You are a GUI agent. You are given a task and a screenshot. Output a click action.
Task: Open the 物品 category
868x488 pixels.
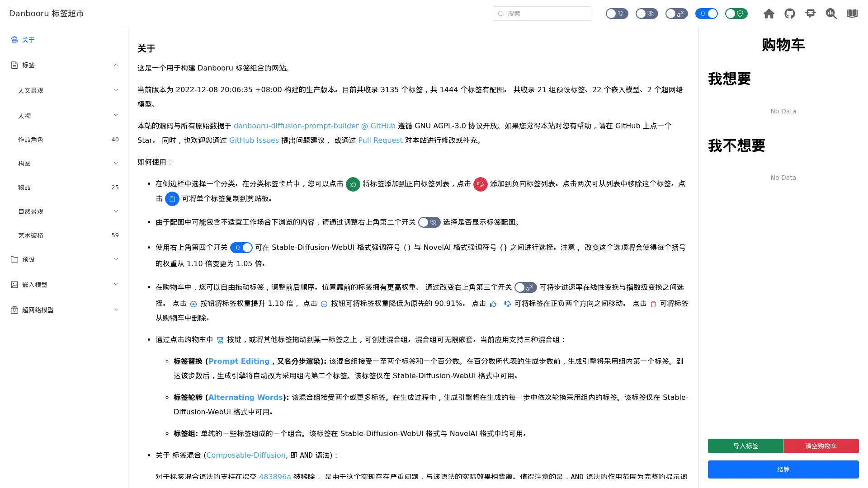click(x=64, y=188)
